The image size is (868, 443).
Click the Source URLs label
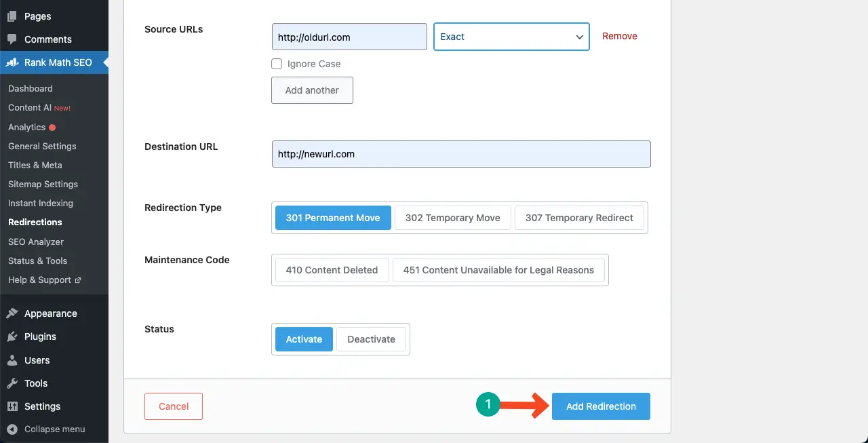click(174, 29)
